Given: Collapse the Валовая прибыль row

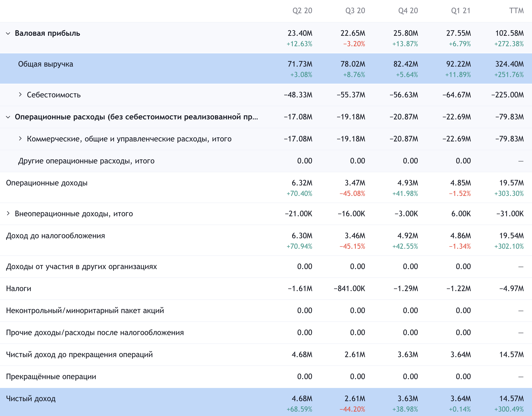Looking at the screenshot, I should coord(8,33).
